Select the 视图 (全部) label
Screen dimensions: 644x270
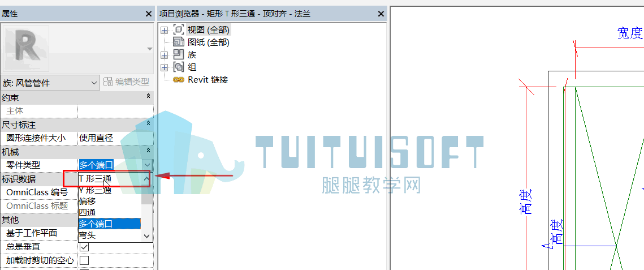[209, 30]
